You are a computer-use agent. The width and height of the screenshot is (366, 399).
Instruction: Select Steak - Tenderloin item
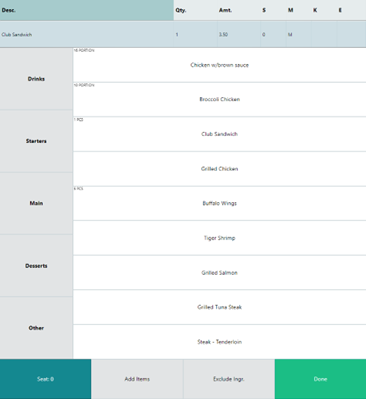coord(220,342)
